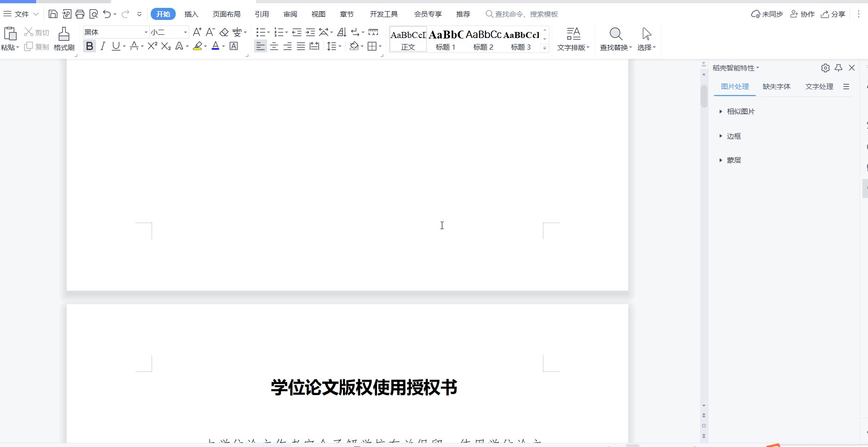Click the distributed alignment icon
This screenshot has width=868, height=447.
pyautogui.click(x=314, y=46)
